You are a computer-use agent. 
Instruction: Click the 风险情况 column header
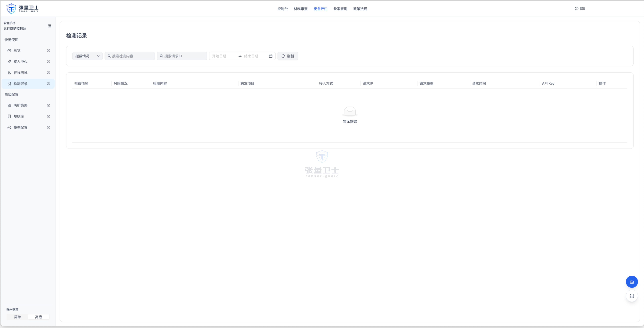[121, 83]
